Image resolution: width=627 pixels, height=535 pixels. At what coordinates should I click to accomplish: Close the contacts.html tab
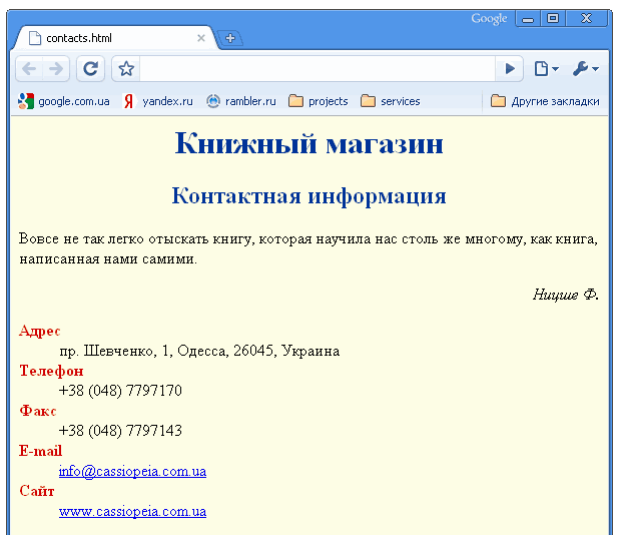(x=201, y=38)
